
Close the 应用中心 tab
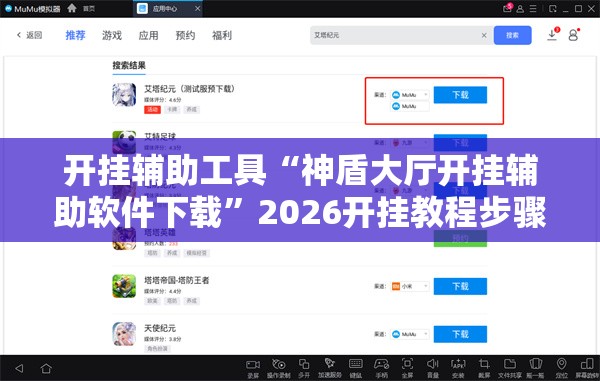197,8
